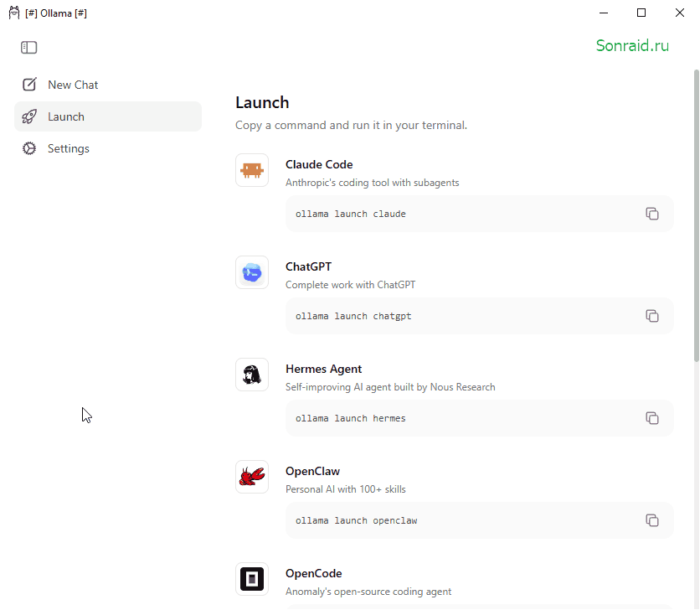This screenshot has height=610, width=700.
Task: Click the Claude Code app icon
Action: (252, 170)
